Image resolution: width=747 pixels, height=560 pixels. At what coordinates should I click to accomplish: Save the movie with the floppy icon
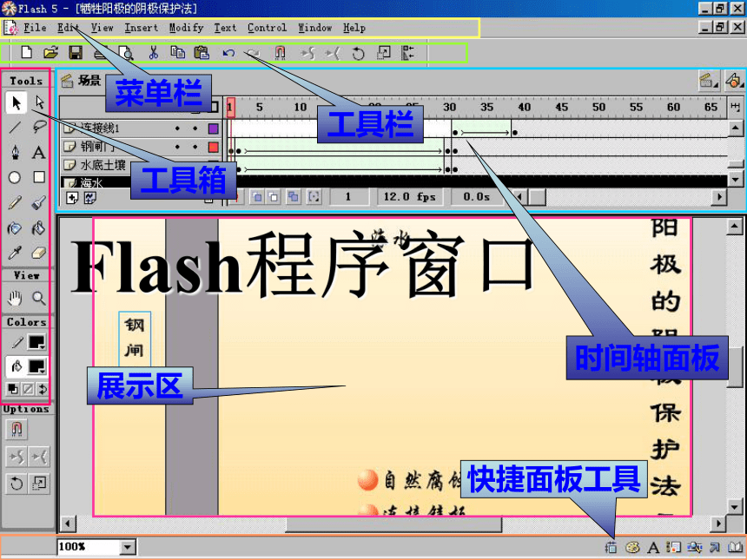click(76, 52)
